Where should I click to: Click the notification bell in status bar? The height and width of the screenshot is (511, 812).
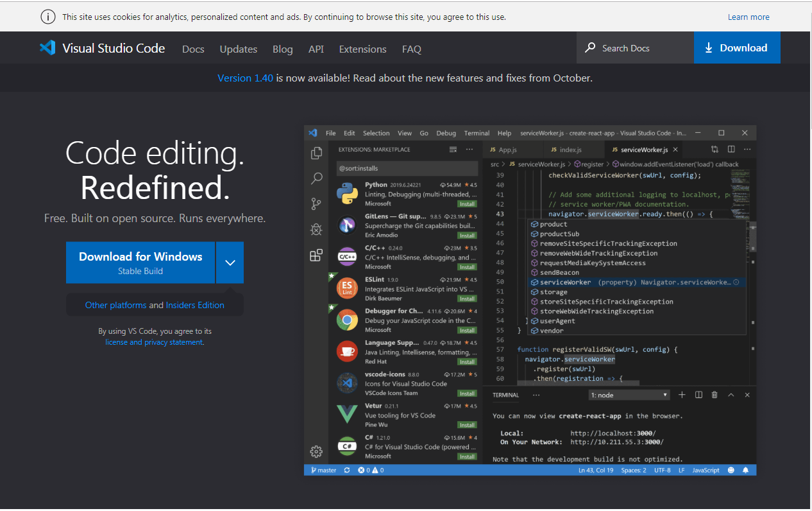pos(745,470)
